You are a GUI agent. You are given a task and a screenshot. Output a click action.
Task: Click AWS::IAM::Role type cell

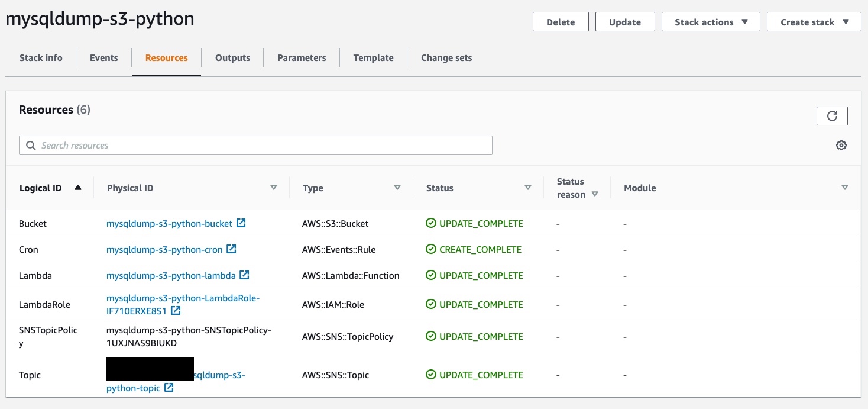[333, 305]
